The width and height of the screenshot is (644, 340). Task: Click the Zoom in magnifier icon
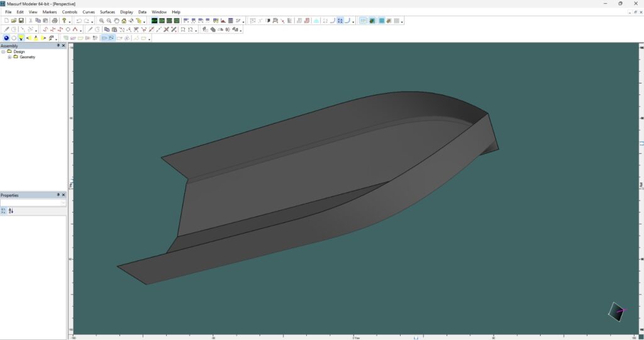tap(101, 21)
